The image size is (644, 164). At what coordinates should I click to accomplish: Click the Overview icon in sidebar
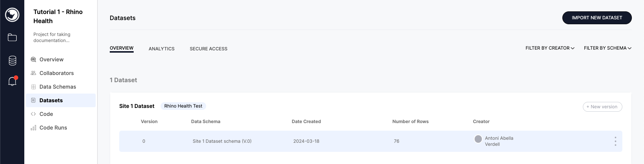[33, 59]
